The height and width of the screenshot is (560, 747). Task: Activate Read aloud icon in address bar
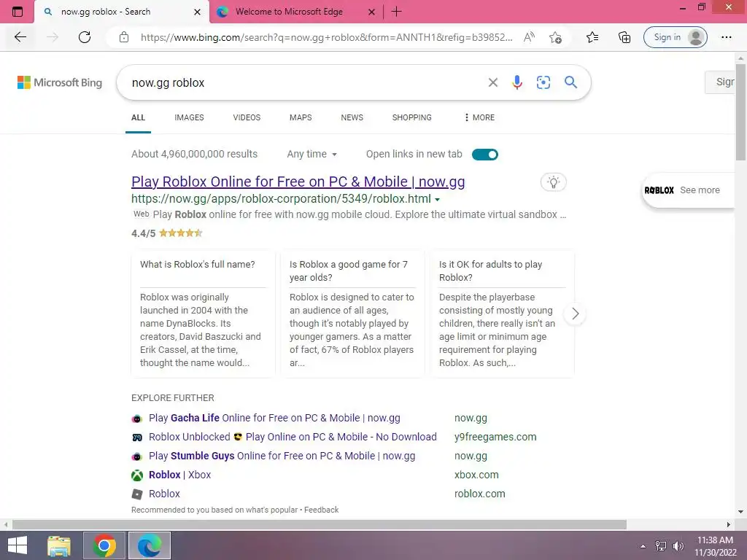[529, 37]
